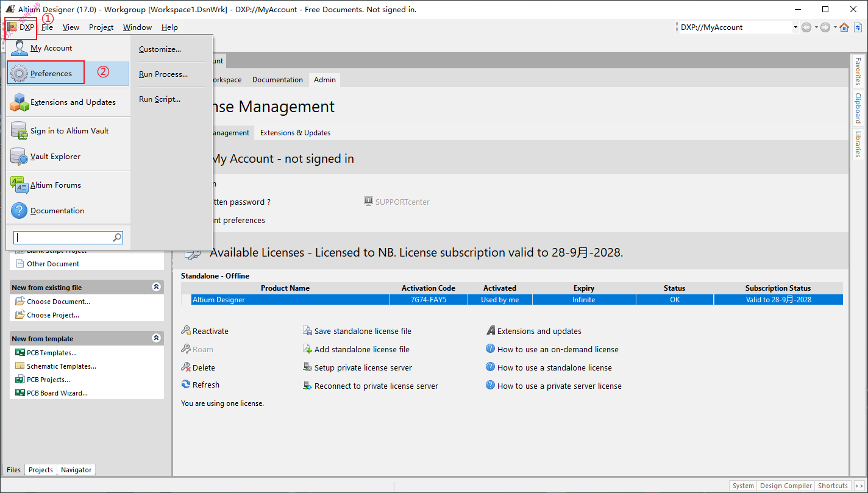Image resolution: width=868 pixels, height=493 pixels.
Task: Open the DXP://MyAccount address dropdown
Action: click(795, 27)
